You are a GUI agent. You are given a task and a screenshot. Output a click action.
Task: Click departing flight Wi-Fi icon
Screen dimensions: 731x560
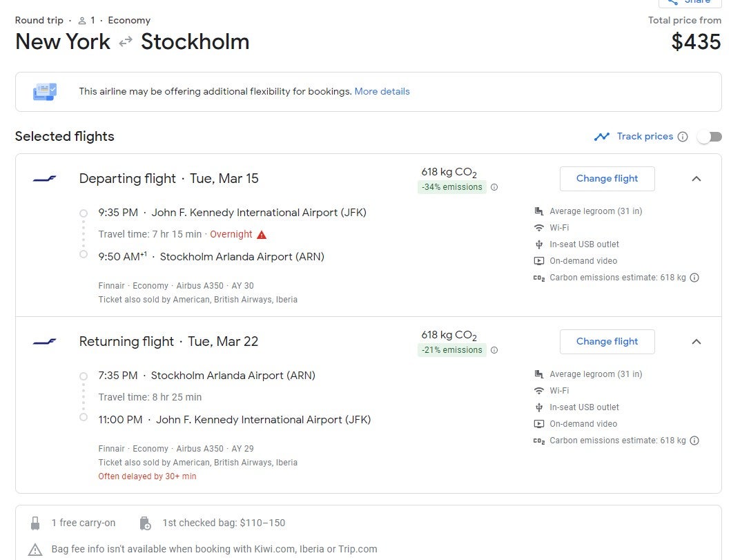[539, 228]
